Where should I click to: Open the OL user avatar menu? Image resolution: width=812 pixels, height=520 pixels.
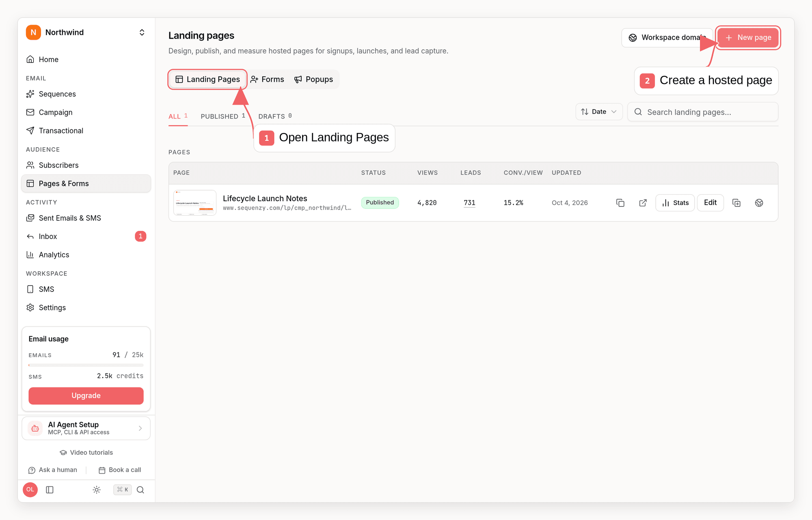[30, 490]
